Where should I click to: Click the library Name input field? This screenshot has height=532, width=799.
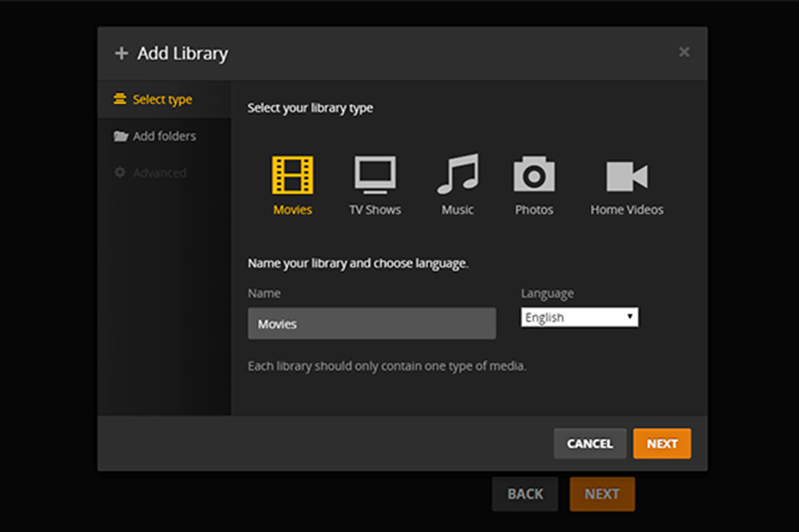point(371,323)
